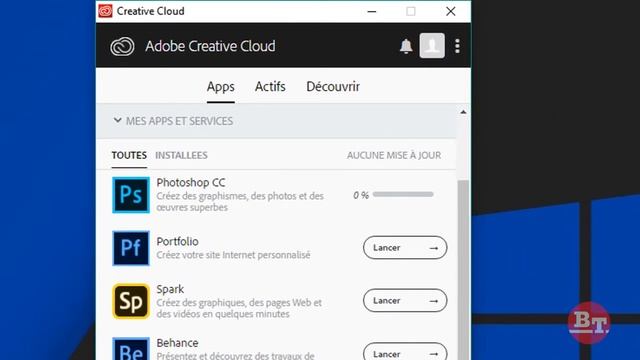Close the Creative Cloud window
640x360 pixels.
click(451, 11)
